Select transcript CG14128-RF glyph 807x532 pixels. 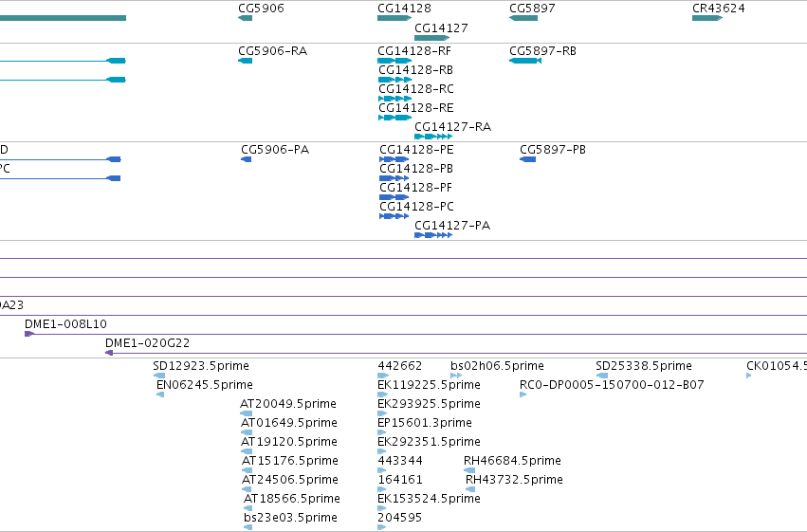tap(394, 61)
